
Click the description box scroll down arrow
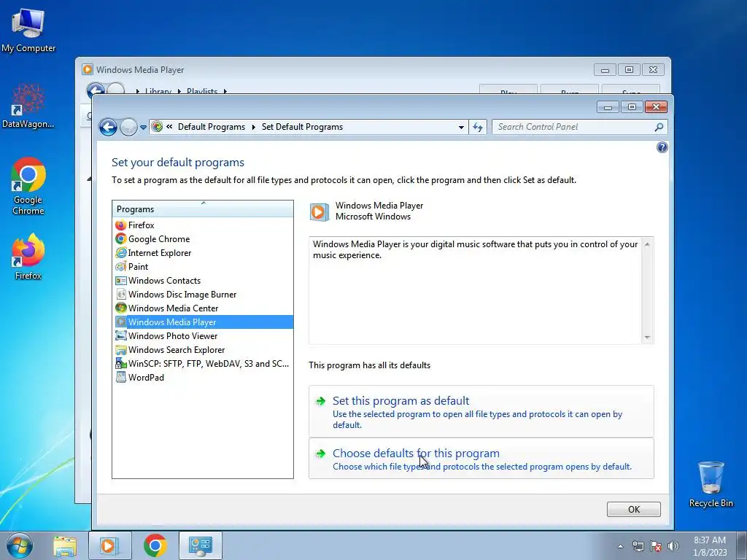pos(647,337)
